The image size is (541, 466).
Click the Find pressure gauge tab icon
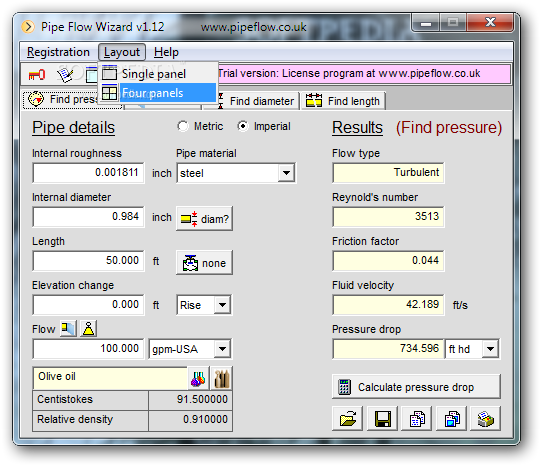(x=36, y=99)
